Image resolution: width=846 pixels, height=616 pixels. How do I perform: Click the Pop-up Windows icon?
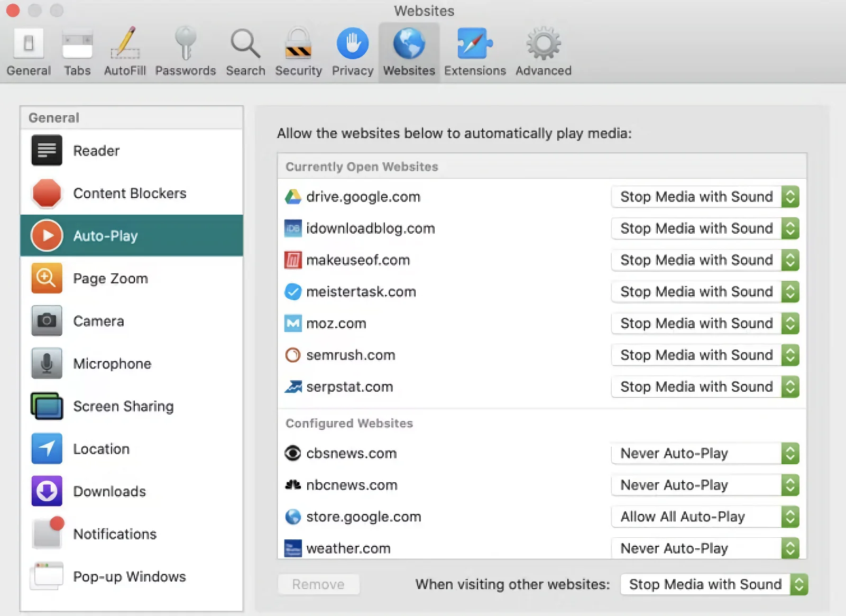[x=47, y=576]
